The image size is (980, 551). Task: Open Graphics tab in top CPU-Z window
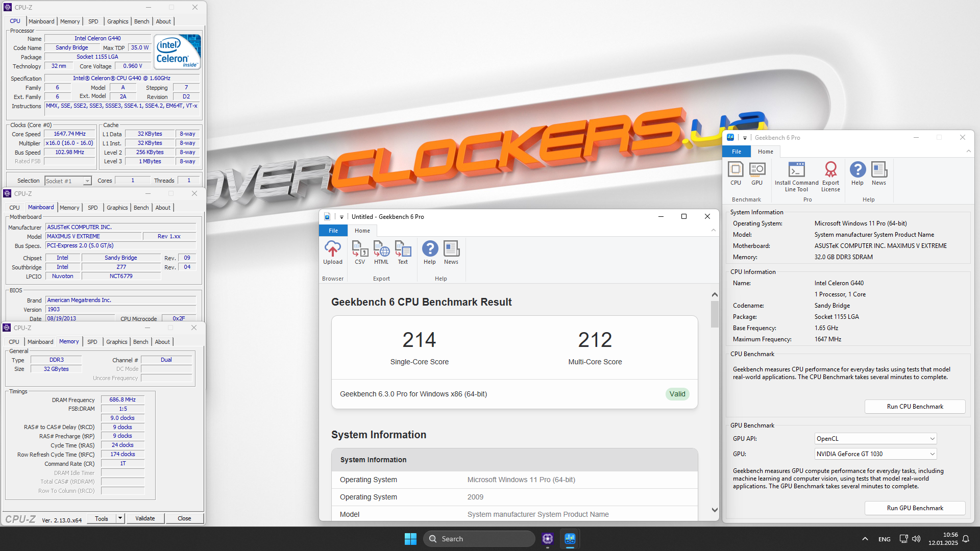point(117,21)
